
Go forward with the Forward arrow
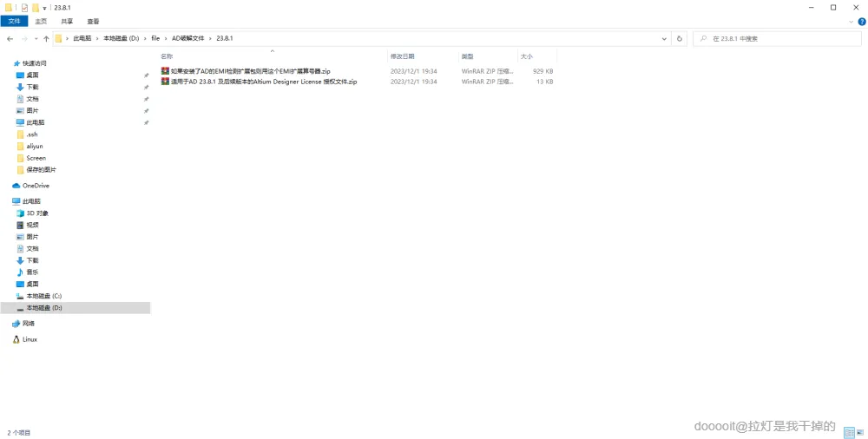(24, 39)
